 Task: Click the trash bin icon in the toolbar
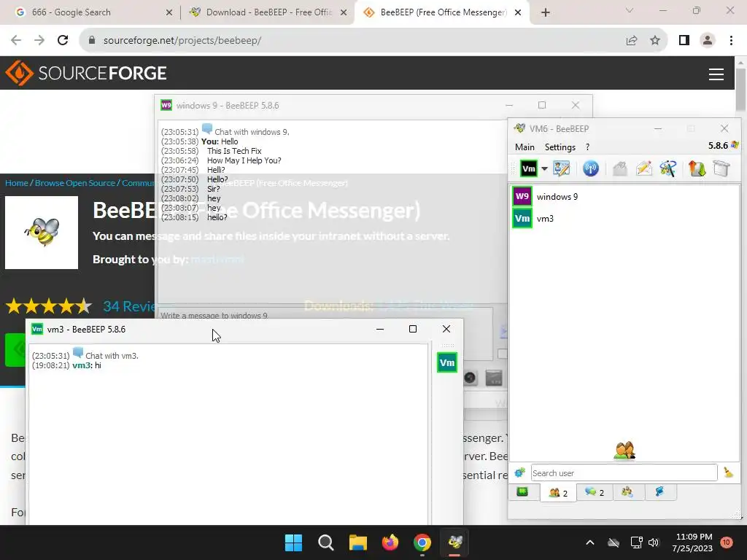coord(721,168)
